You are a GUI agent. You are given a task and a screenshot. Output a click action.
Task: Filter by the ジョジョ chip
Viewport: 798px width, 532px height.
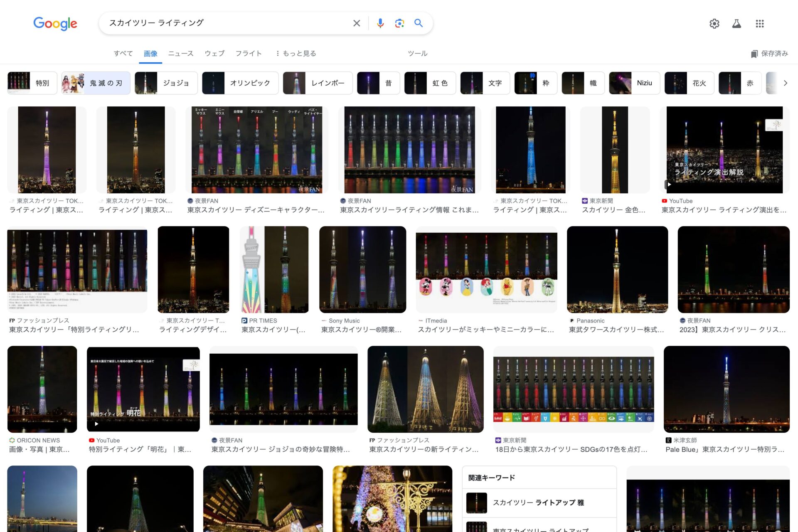click(166, 83)
